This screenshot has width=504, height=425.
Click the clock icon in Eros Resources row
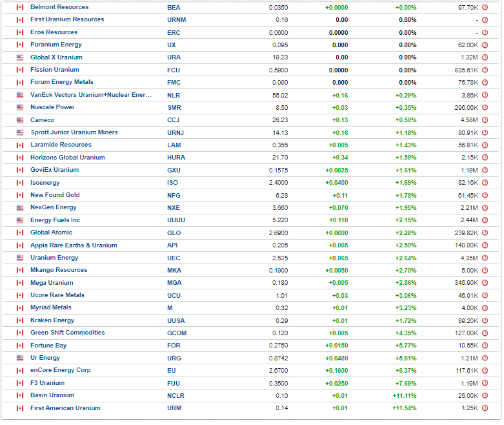click(485, 32)
